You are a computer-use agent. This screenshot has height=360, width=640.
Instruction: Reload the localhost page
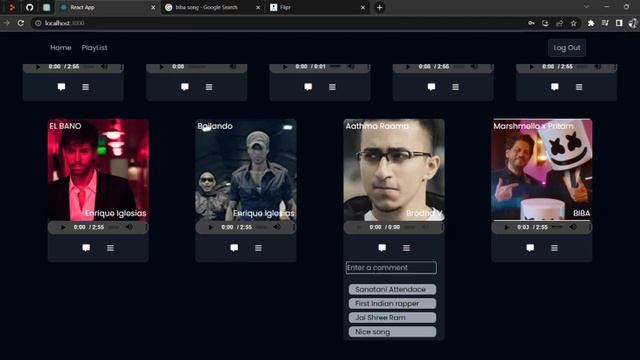(x=21, y=23)
